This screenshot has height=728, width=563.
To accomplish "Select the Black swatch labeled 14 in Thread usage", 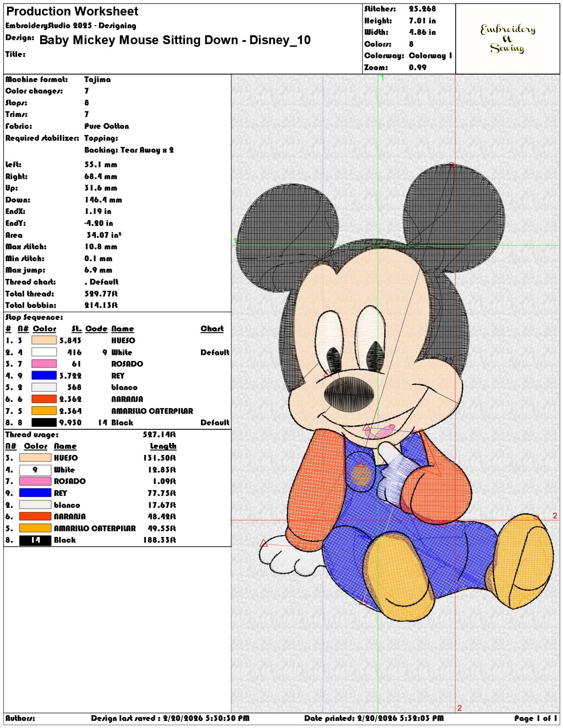I will click(35, 540).
